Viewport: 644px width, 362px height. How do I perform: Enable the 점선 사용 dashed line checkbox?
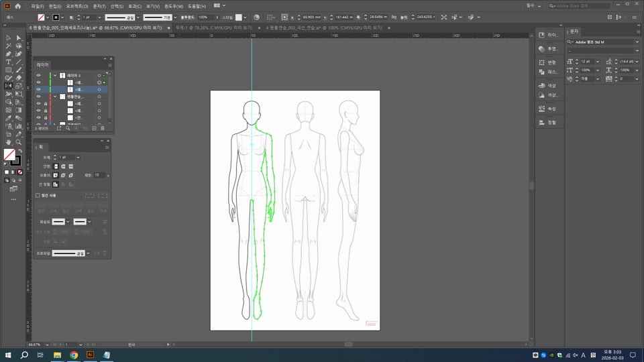click(38, 195)
